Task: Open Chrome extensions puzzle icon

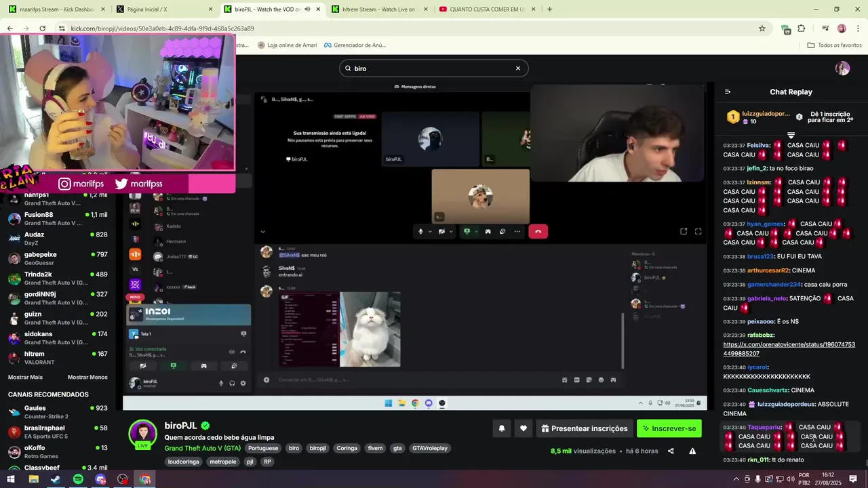Action: tap(802, 28)
